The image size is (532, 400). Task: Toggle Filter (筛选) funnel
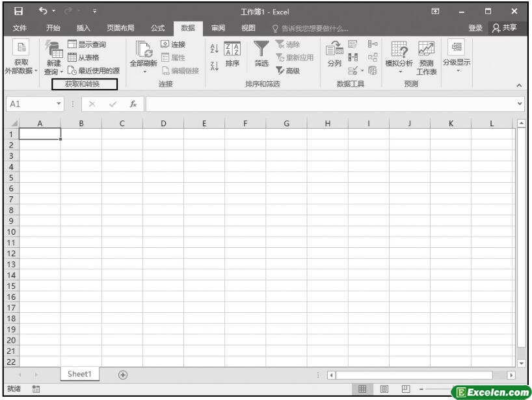point(261,53)
